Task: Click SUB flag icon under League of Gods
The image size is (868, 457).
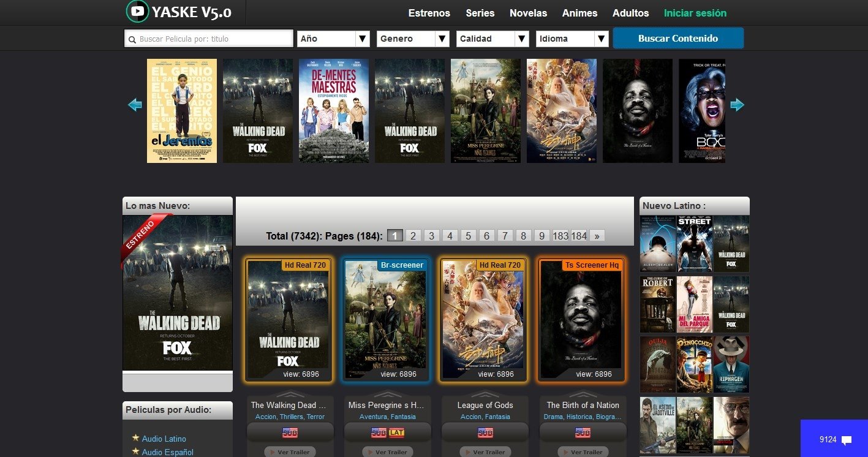Action: (485, 433)
